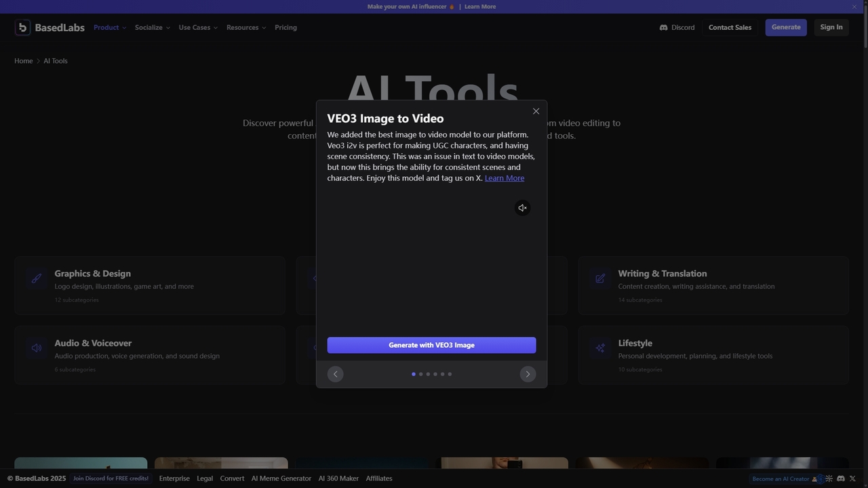Unmute the popup video sound

pos(522,208)
